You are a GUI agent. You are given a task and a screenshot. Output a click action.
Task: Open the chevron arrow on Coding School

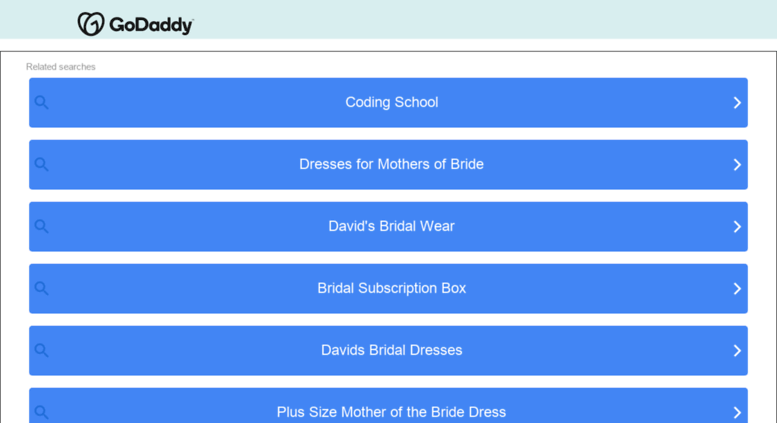pyautogui.click(x=737, y=103)
